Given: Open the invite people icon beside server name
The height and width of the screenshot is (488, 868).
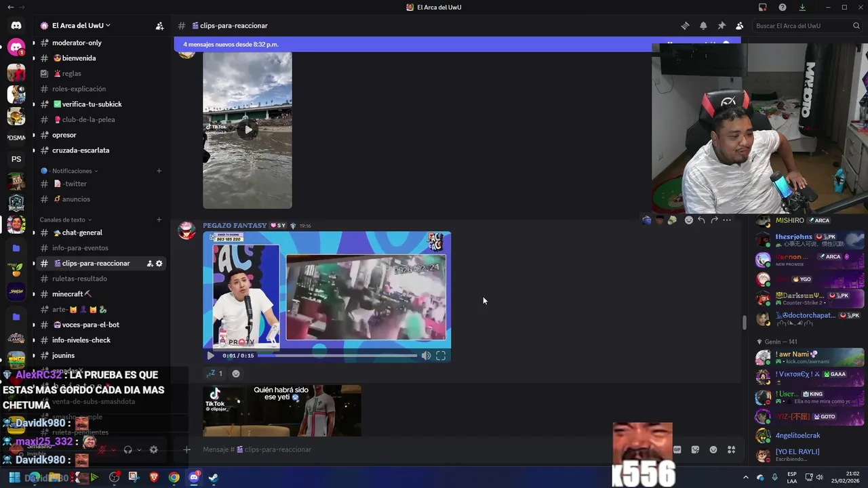Looking at the screenshot, I should 159,26.
